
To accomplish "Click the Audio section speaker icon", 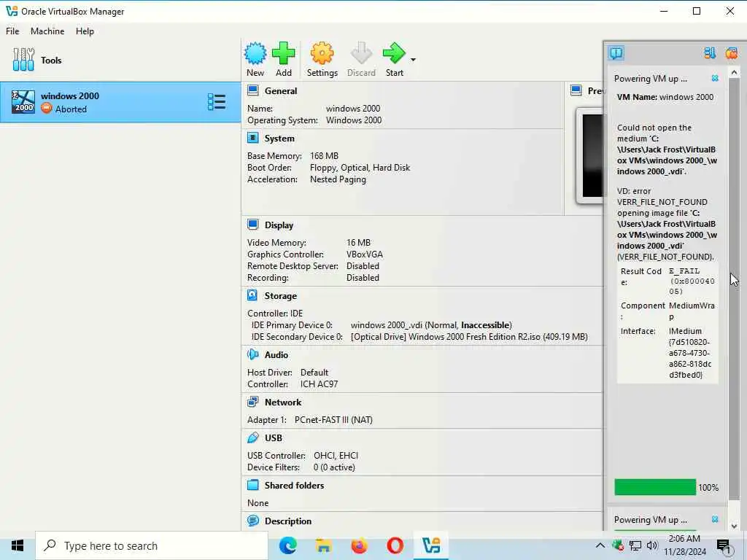I will [x=253, y=354].
